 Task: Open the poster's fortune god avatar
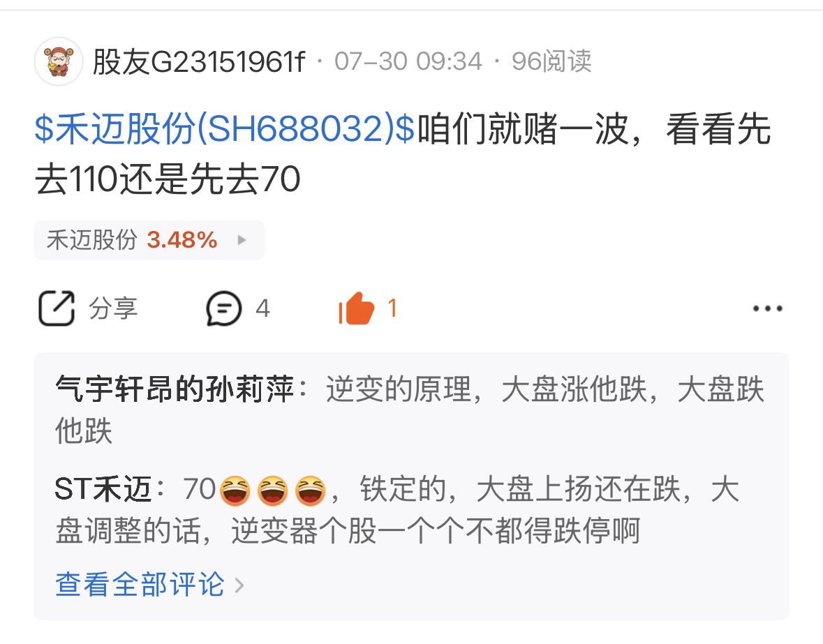pos(58,61)
